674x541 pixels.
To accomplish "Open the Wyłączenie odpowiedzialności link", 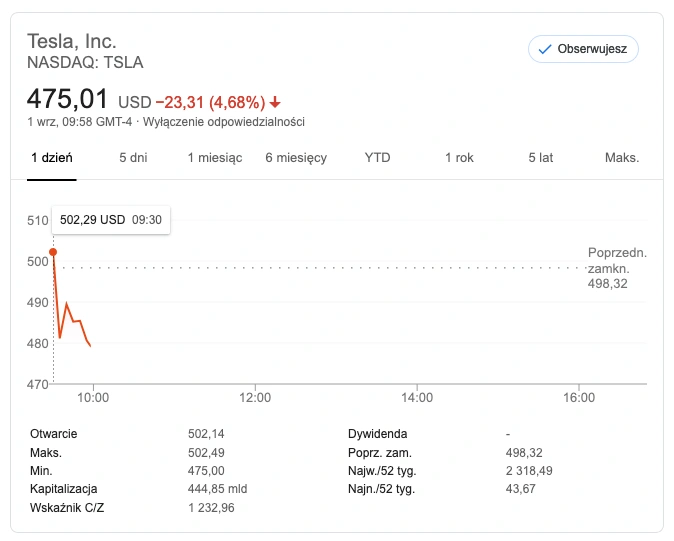I will point(224,122).
